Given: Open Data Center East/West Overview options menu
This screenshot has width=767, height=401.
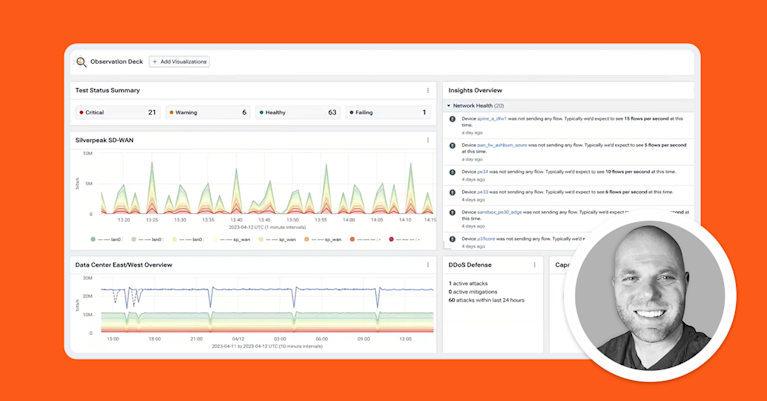Looking at the screenshot, I should pos(428,265).
